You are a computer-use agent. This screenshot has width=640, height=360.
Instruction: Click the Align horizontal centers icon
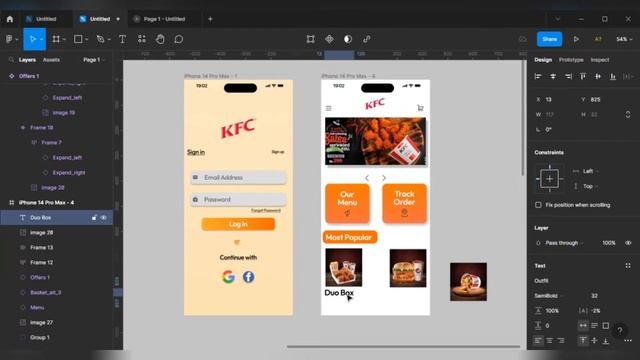(x=553, y=76)
